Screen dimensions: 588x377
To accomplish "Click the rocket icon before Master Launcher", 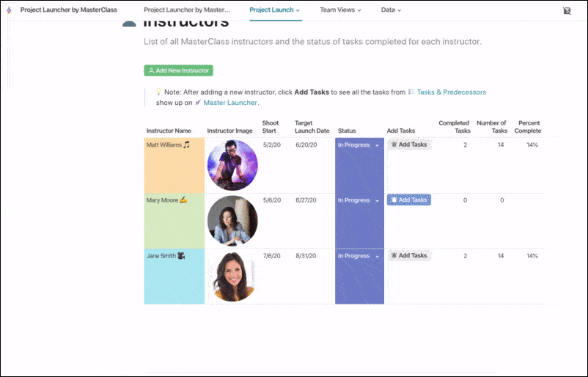I will [198, 103].
